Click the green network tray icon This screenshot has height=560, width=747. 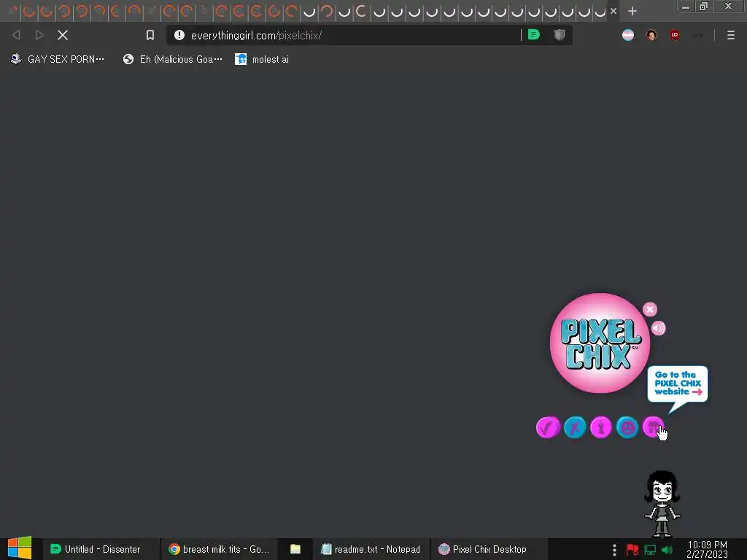coord(650,550)
